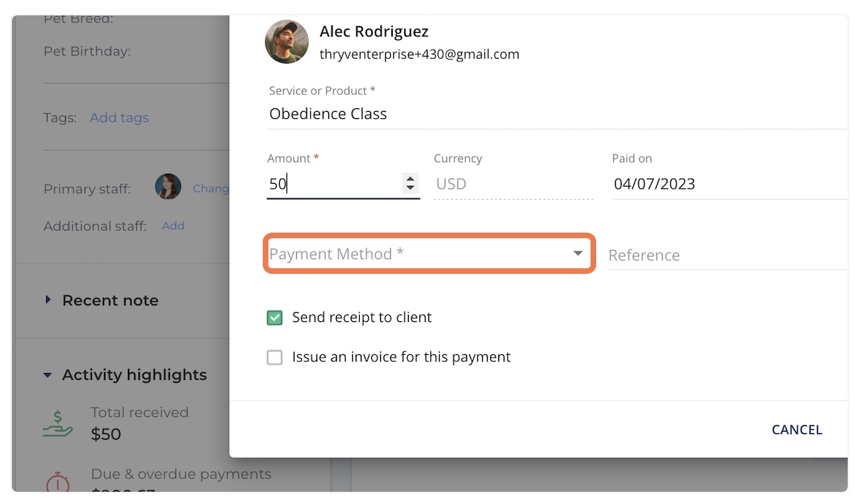Click the USD Currency field

(x=512, y=184)
